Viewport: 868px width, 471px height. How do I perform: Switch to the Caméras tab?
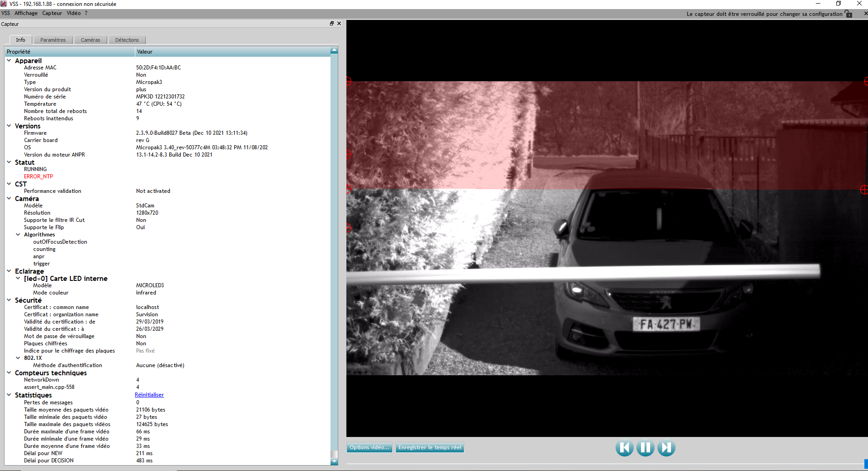pyautogui.click(x=90, y=40)
